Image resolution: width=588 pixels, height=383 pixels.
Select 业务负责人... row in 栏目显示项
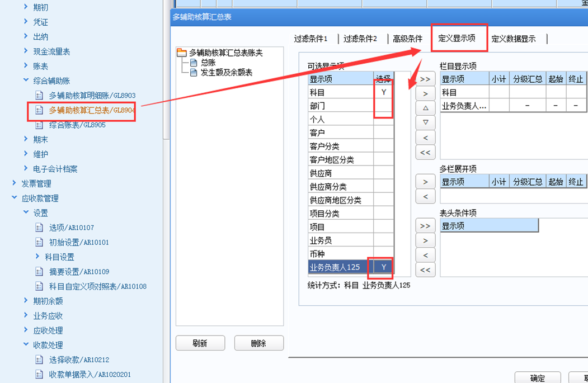click(x=512, y=106)
